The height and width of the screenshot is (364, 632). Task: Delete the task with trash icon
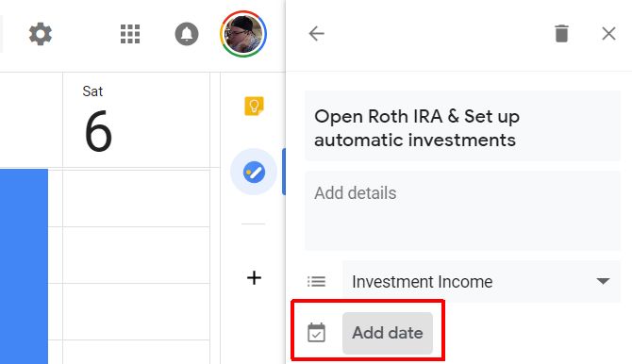(x=561, y=33)
